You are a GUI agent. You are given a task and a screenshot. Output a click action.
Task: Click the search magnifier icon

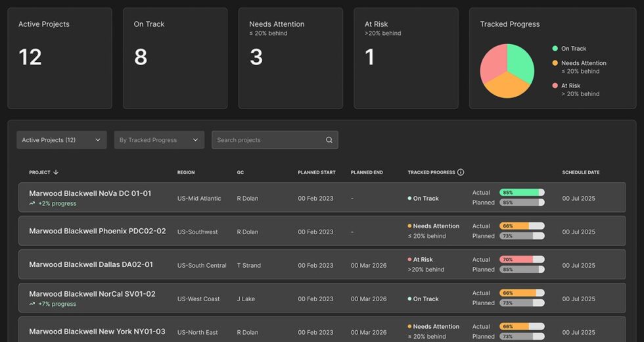329,139
